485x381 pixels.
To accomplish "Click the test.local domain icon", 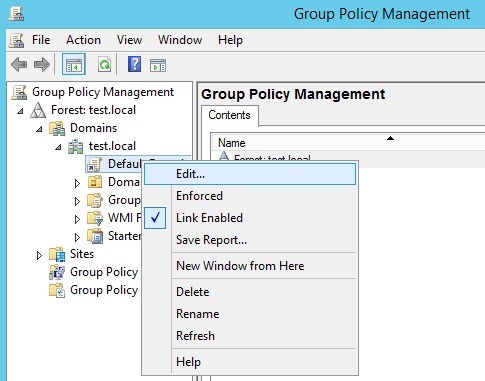I will 76,146.
